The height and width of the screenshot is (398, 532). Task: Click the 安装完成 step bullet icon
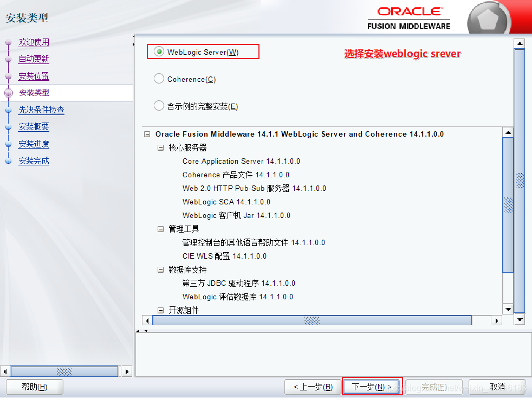(9, 161)
